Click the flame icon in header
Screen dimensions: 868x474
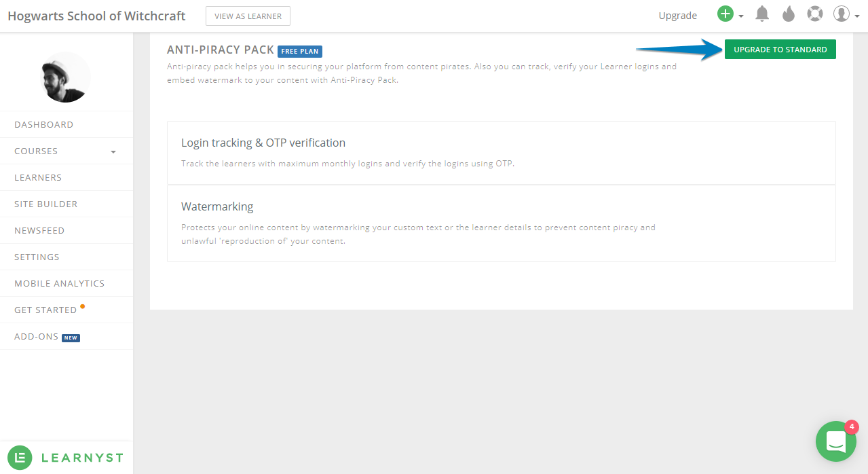coord(788,14)
